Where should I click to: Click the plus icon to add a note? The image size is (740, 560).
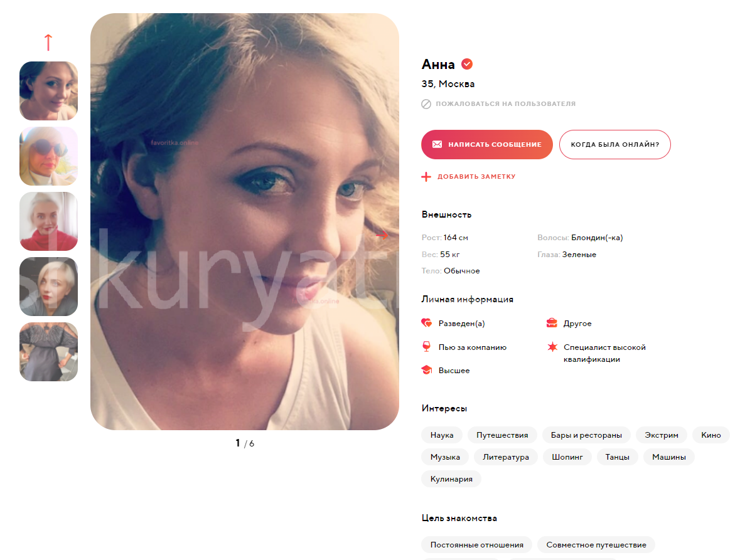(426, 177)
